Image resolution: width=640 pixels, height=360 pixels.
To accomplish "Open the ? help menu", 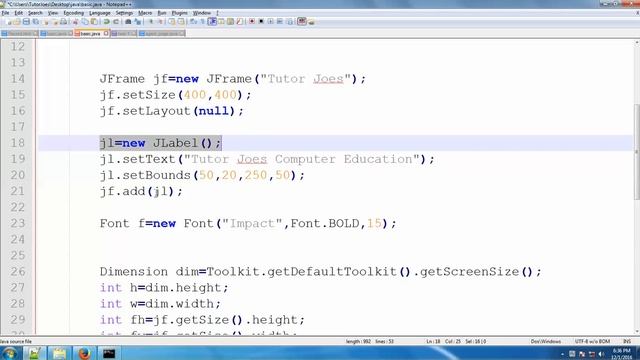I will pos(217,13).
